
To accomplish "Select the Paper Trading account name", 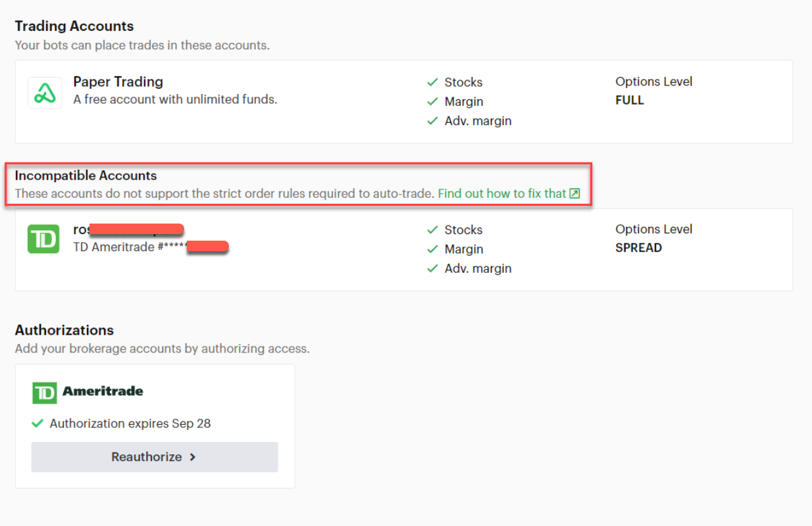I will (118, 82).
